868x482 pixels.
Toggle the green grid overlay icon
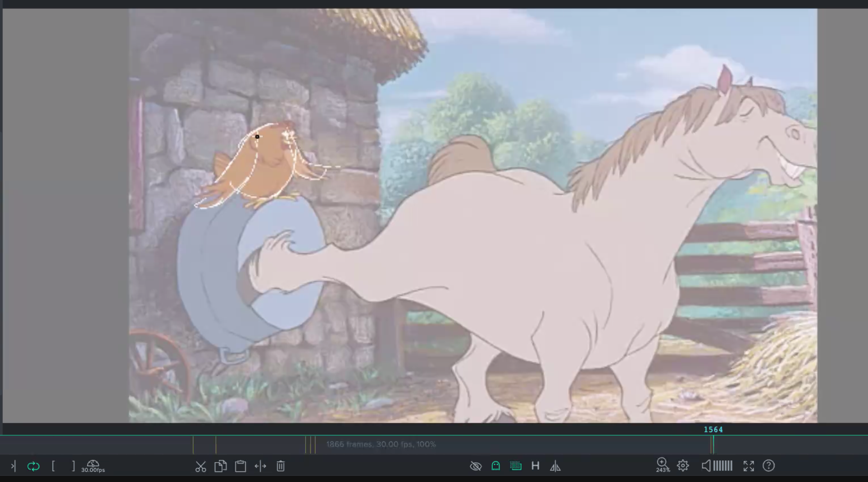tap(515, 466)
